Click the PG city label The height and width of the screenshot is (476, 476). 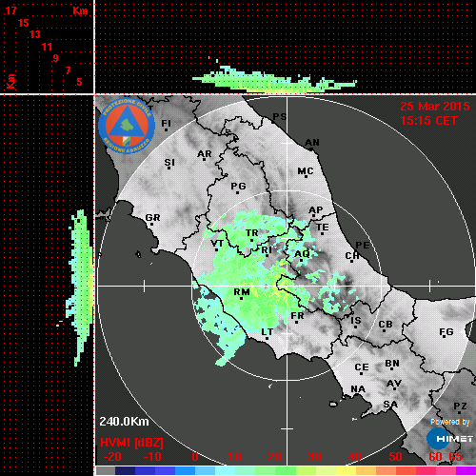238,186
